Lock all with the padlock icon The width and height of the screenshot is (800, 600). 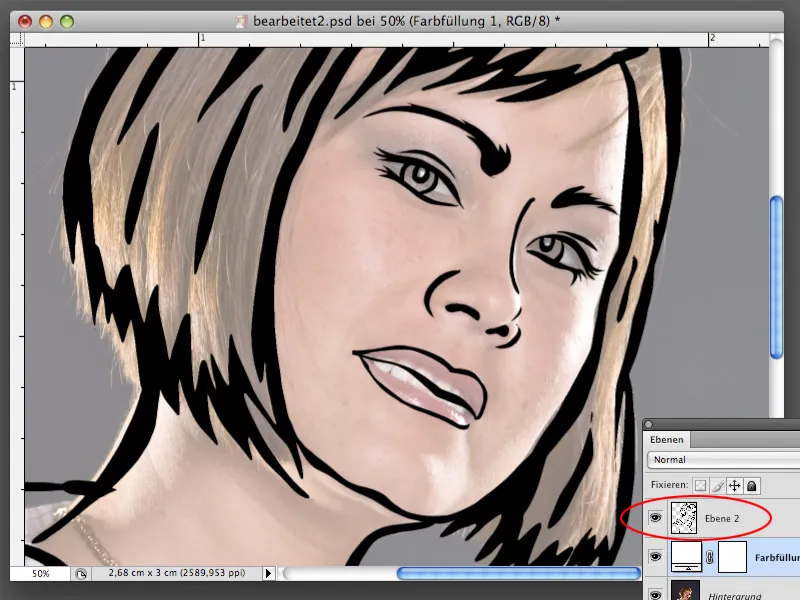coord(752,485)
